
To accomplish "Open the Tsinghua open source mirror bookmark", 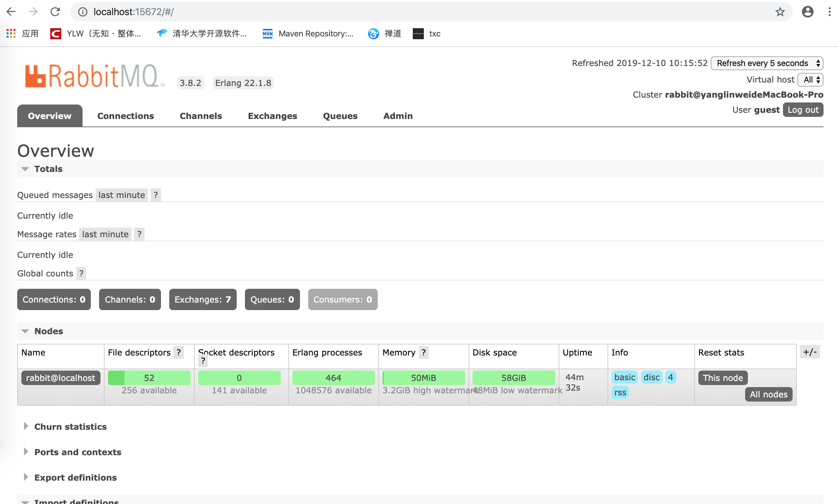I will tap(201, 33).
